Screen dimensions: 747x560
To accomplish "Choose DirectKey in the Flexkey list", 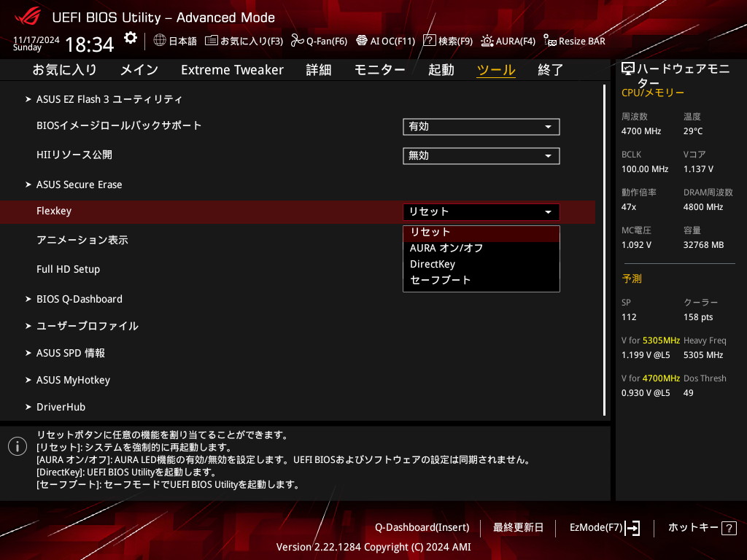I will [x=481, y=264].
